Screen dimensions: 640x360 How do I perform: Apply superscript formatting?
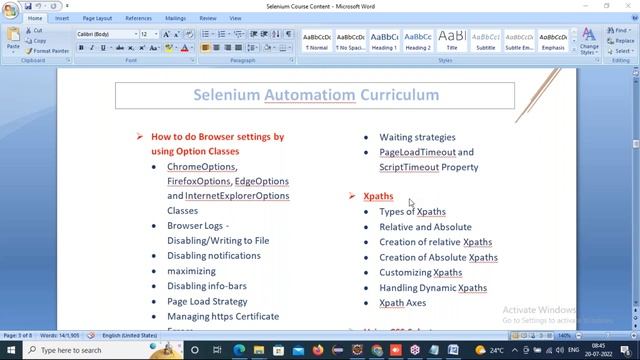click(142, 48)
